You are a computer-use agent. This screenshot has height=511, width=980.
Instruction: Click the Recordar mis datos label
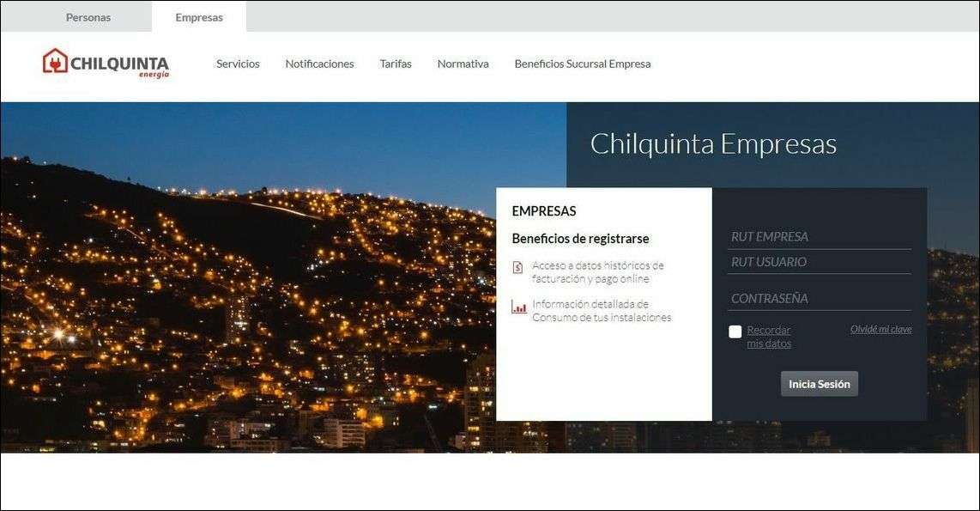769,337
